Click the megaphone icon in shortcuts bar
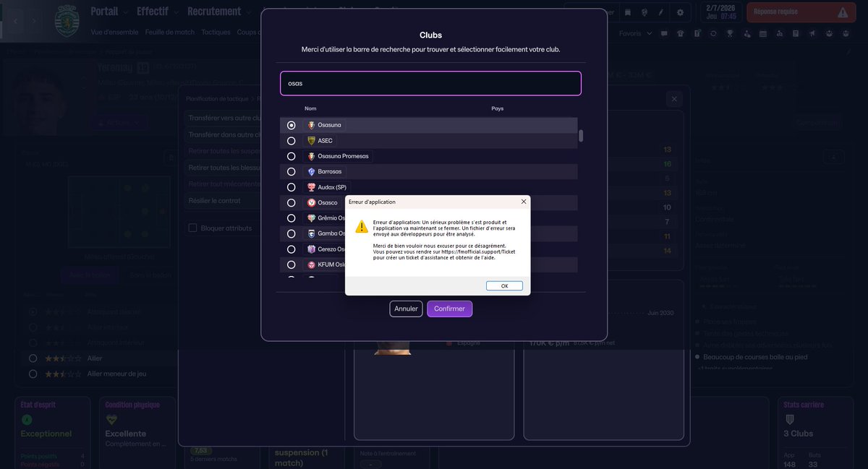Image resolution: width=868 pixels, height=469 pixels. pyautogui.click(x=812, y=33)
